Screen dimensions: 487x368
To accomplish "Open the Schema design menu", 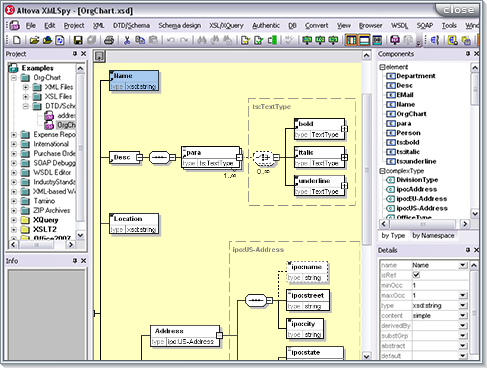I will [x=179, y=25].
